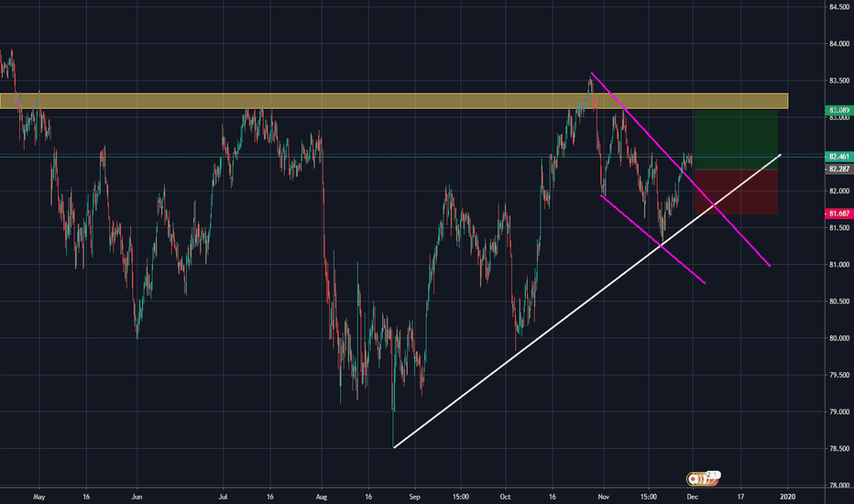Click the Nov label on time axis
Image resolution: width=854 pixels, height=504 pixels.
[x=602, y=496]
